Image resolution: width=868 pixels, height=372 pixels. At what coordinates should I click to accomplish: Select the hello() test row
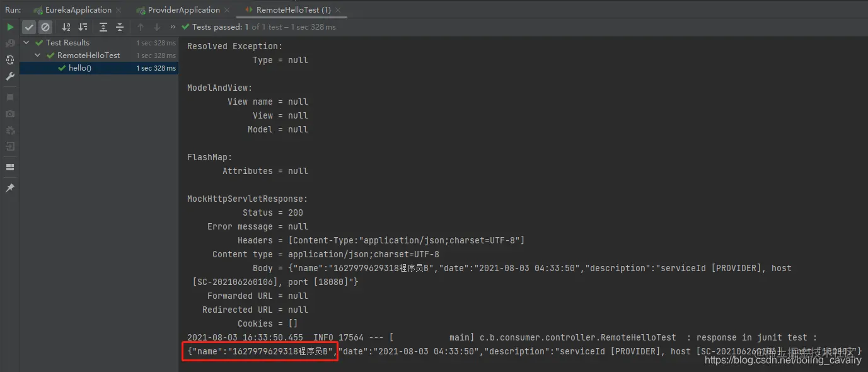pos(99,68)
